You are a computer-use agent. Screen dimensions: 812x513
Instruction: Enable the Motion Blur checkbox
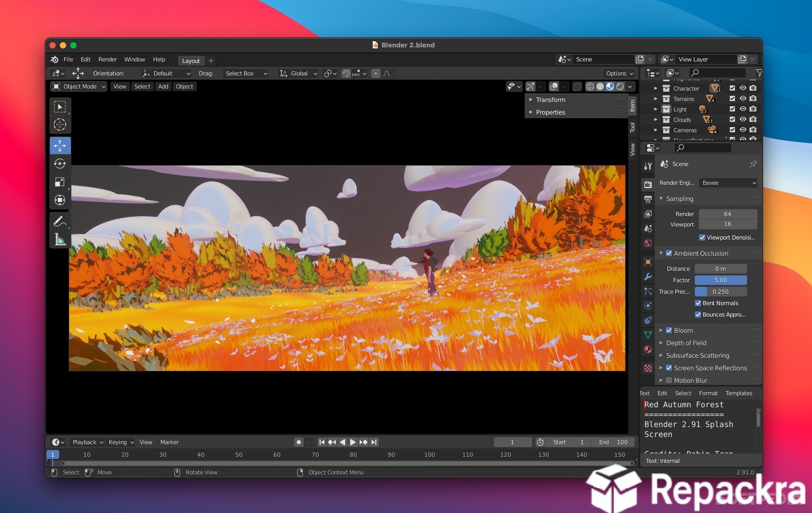tap(669, 380)
